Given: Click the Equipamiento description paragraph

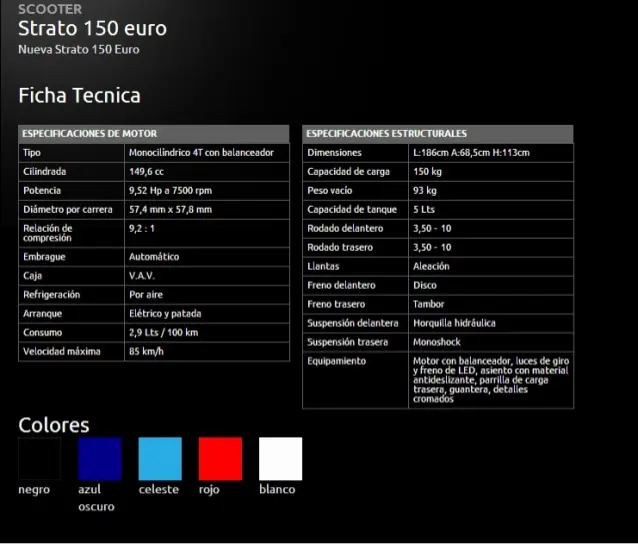Looking at the screenshot, I should [x=491, y=380].
